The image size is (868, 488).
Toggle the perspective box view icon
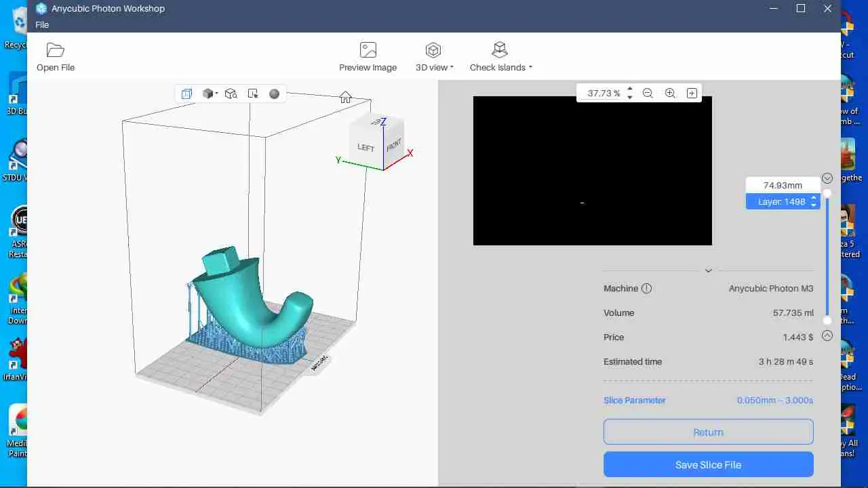(x=186, y=94)
